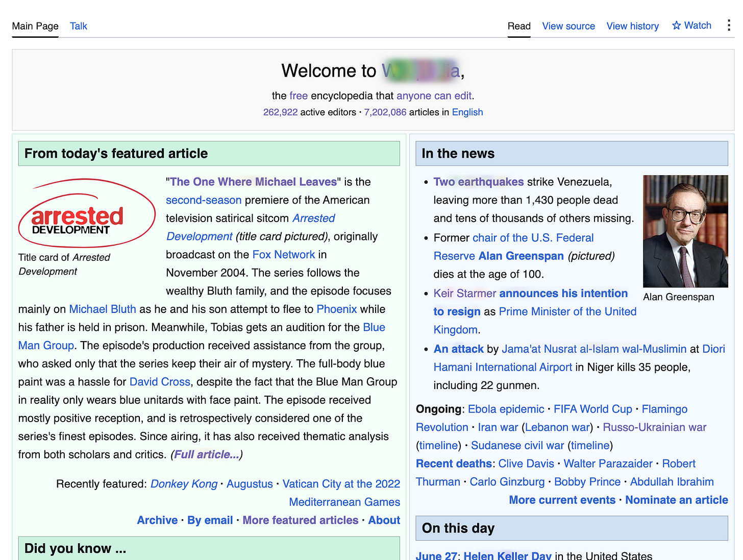Click the Carlo Ginzburg link
The image size is (743, 560).
507,482
